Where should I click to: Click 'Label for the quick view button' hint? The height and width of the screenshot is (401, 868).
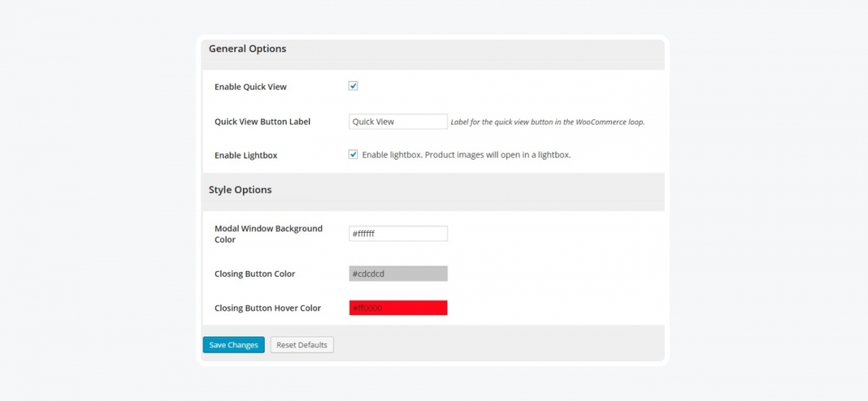[x=548, y=122]
